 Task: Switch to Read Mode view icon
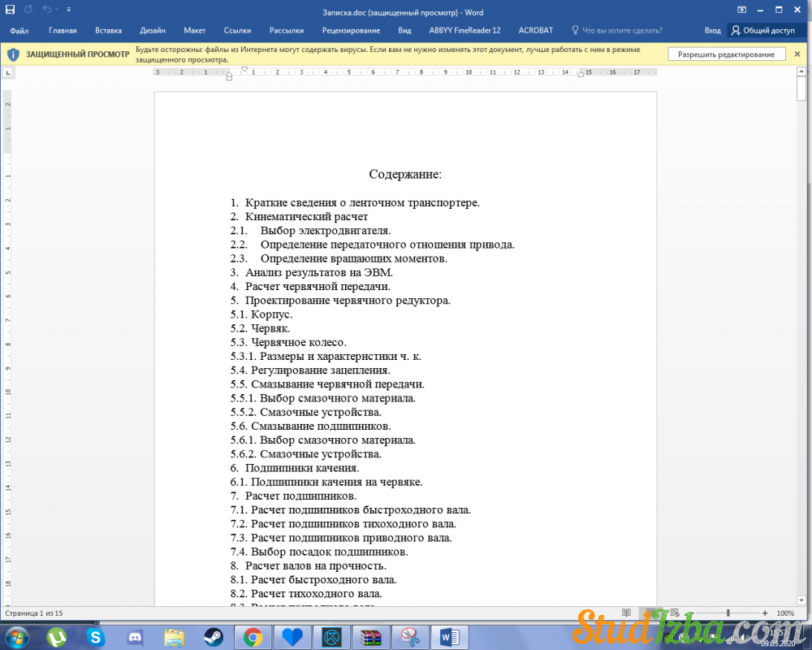point(626,613)
